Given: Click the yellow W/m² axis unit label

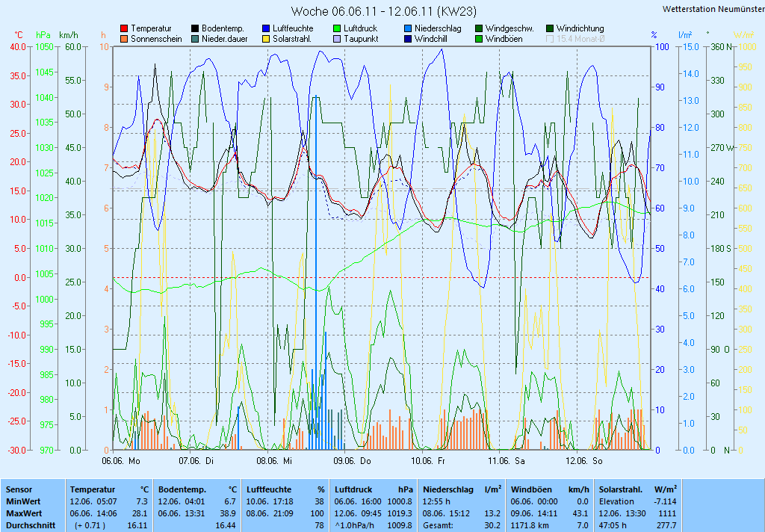Looking at the screenshot, I should (x=744, y=35).
